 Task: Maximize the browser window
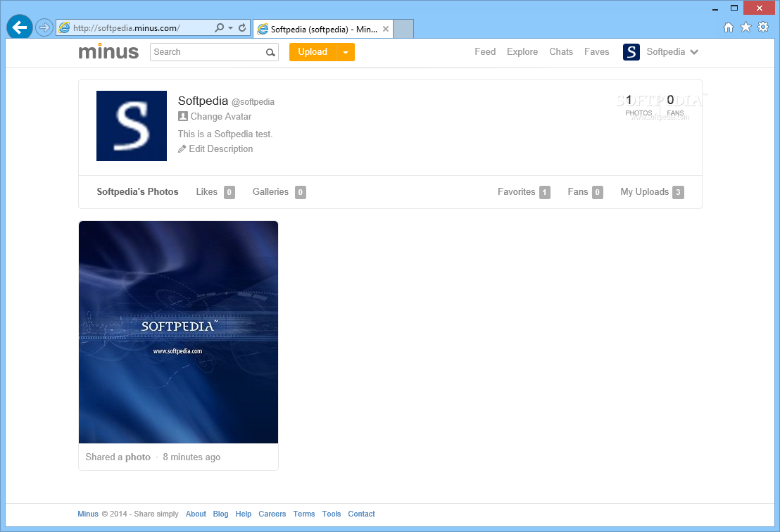point(734,8)
